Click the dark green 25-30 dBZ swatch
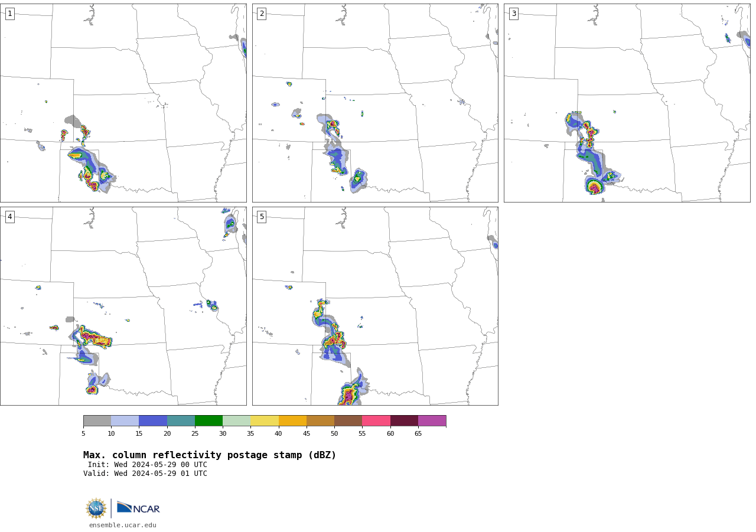756x532 pixels. tap(208, 420)
